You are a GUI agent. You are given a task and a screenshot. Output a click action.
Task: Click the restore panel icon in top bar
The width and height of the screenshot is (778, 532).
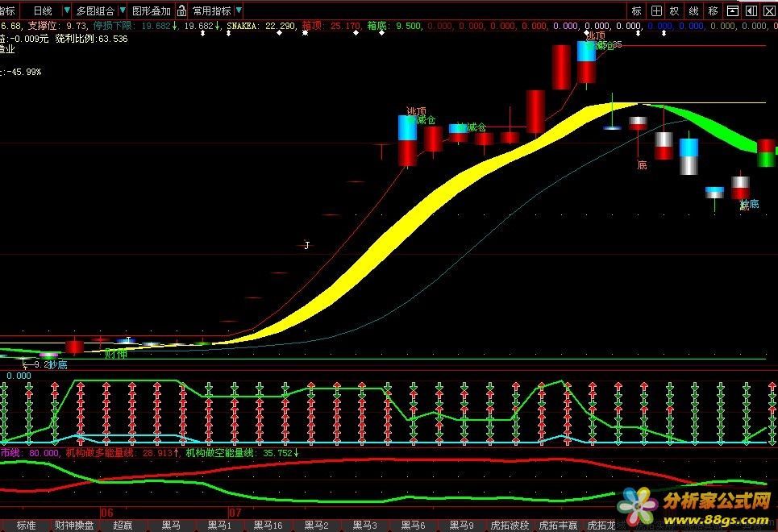pos(732,10)
